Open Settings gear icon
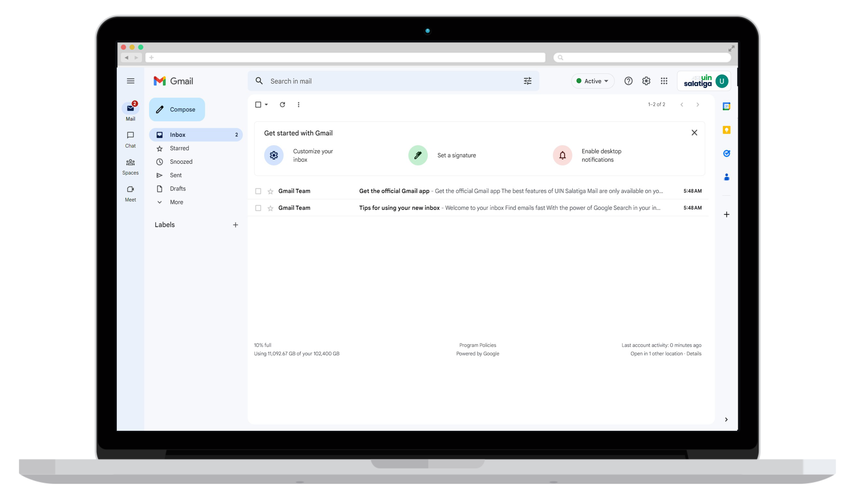Image resolution: width=852 pixels, height=504 pixels. tap(646, 81)
